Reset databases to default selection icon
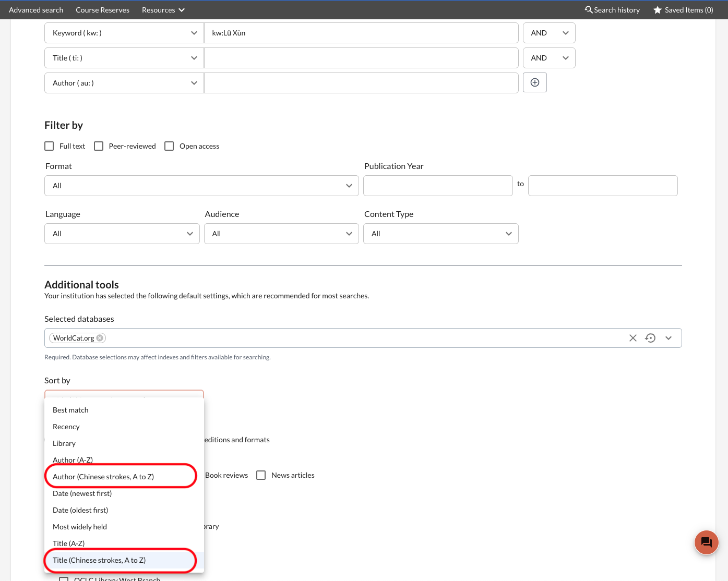 tap(650, 338)
